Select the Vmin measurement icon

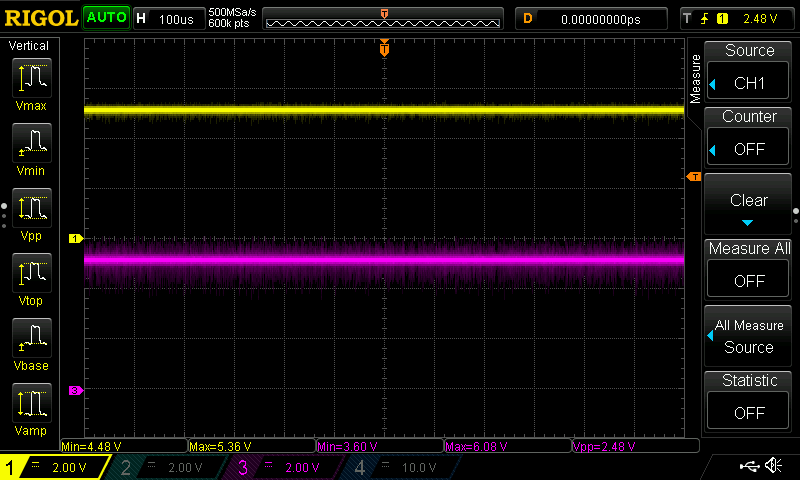click(33, 145)
